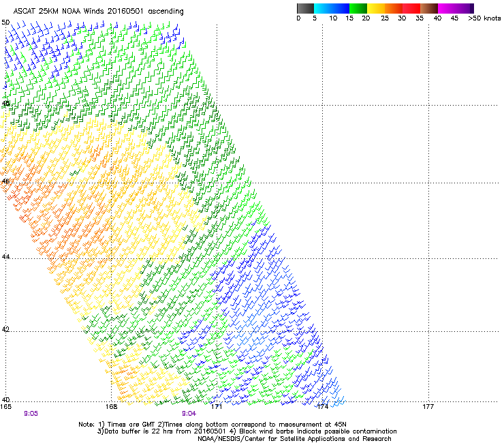The height and width of the screenshot is (443, 504).
Task: Click the cyan-blue 5-15 knots legend swatch
Action: [332, 8]
